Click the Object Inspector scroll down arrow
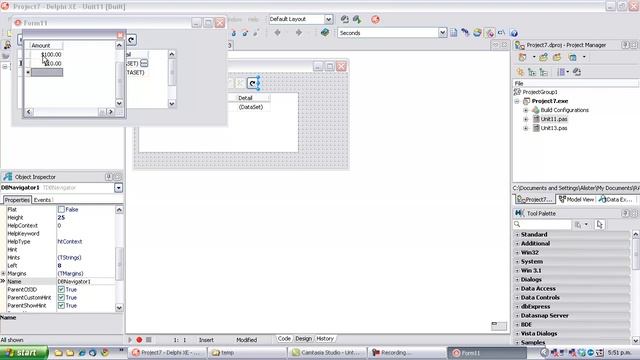 119,308
